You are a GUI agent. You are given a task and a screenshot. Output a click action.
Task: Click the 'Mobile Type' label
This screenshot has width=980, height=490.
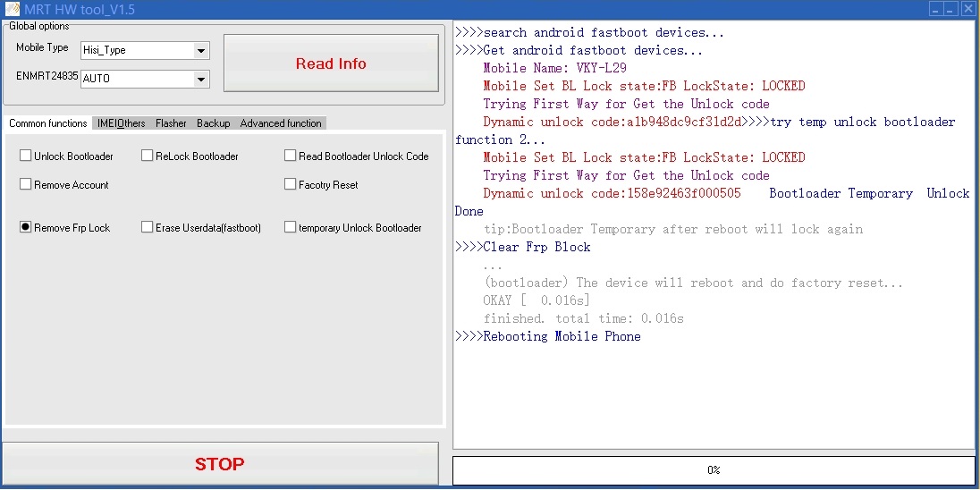coord(42,47)
